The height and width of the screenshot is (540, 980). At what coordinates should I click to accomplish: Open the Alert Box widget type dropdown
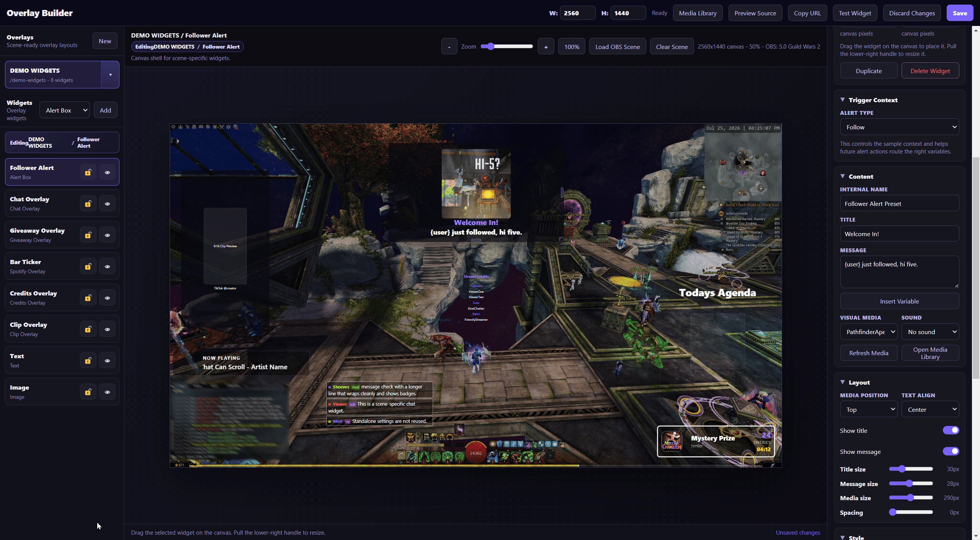click(65, 110)
